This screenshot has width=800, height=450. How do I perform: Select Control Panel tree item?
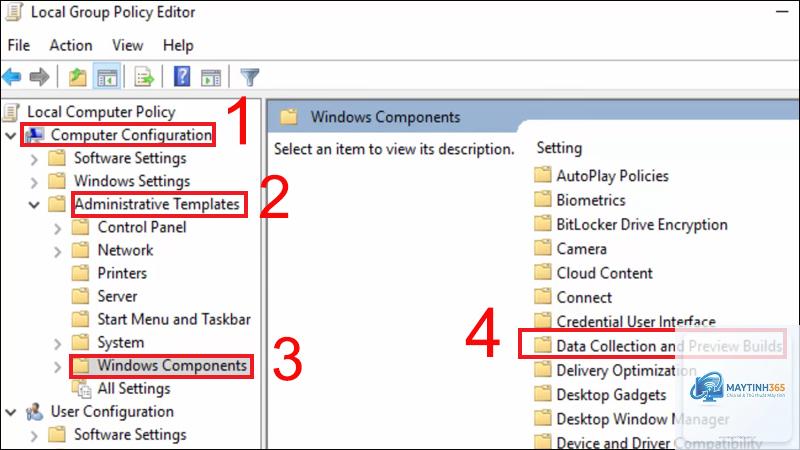click(142, 227)
